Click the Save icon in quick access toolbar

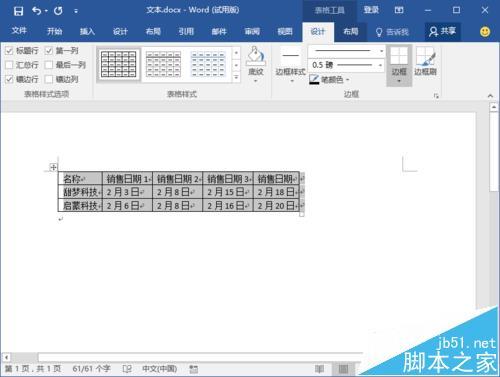coord(18,11)
